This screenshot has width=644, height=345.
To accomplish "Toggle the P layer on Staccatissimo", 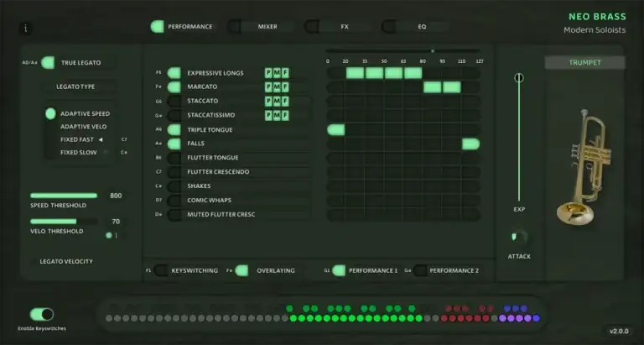I will (268, 115).
